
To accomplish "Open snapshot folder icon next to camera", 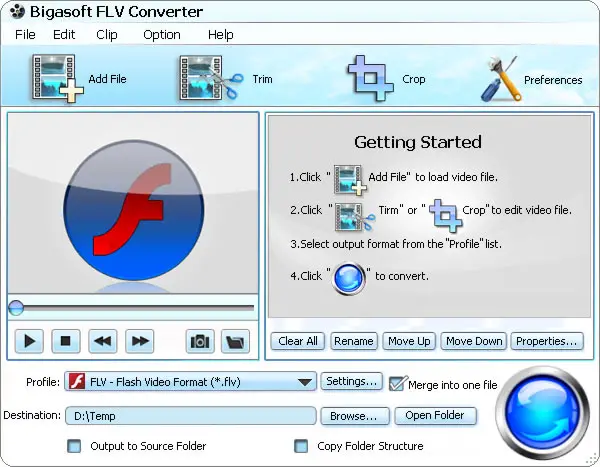I will coord(235,341).
